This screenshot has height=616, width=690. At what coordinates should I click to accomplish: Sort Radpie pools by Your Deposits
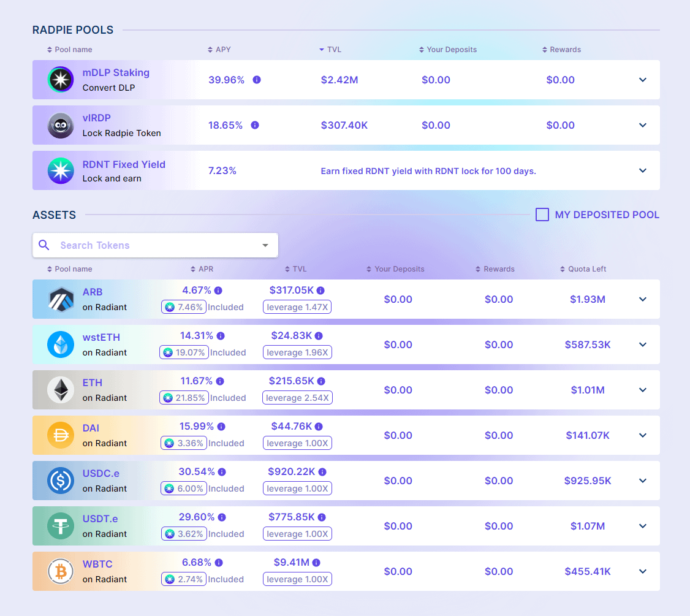(448, 50)
